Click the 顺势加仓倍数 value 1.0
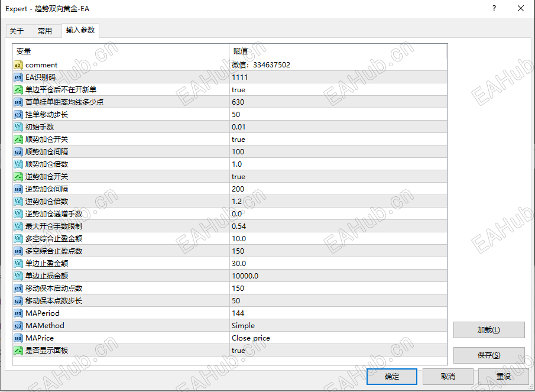Screen dimensions: 535x392 click(x=237, y=164)
